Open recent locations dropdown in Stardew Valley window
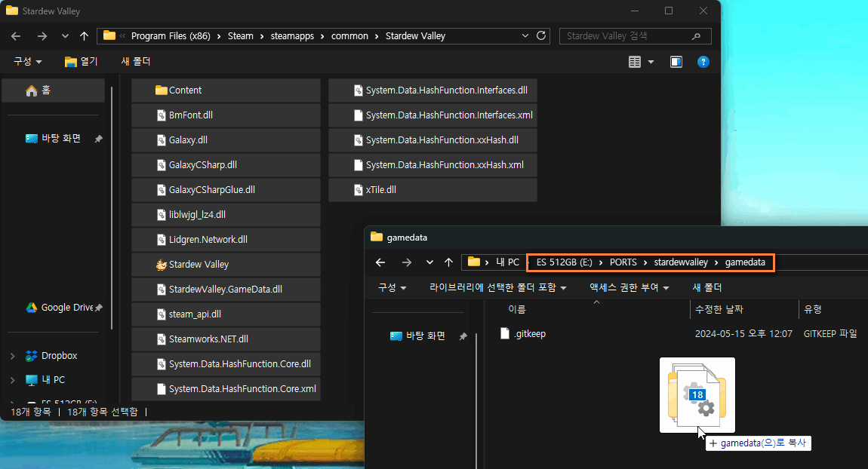Viewport: 868px width, 469px height. pyautogui.click(x=65, y=36)
